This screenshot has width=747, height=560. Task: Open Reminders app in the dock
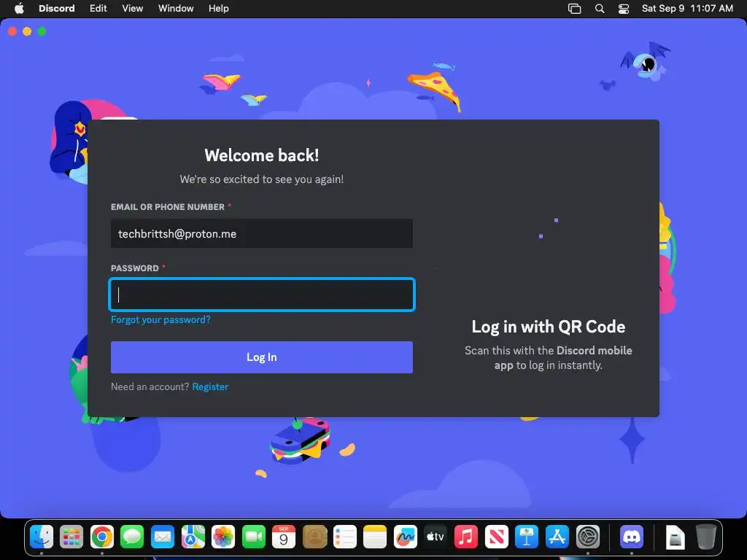(x=344, y=537)
